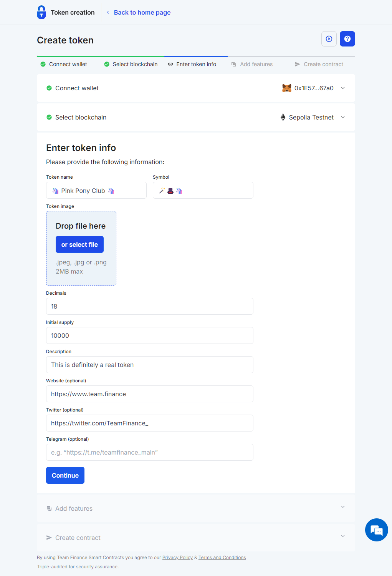Open the Sepolia Testnet blockchain dropdown
This screenshot has height=576, width=392.
342,117
